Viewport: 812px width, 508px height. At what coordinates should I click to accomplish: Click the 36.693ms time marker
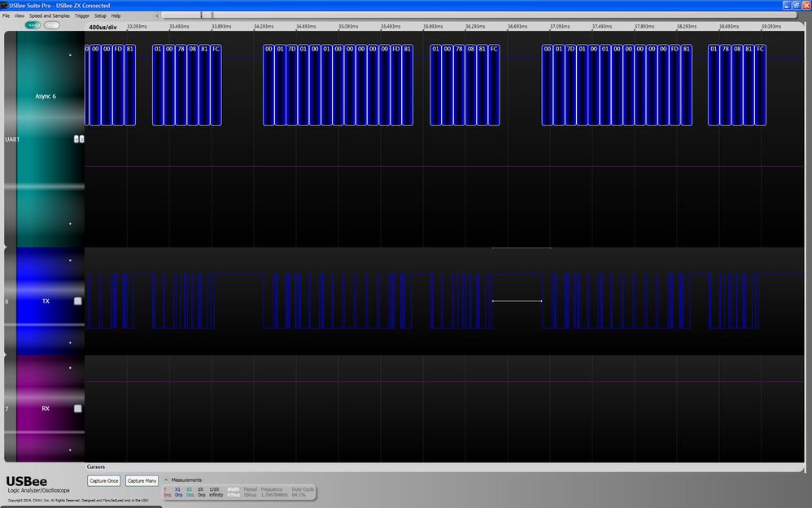517,26
